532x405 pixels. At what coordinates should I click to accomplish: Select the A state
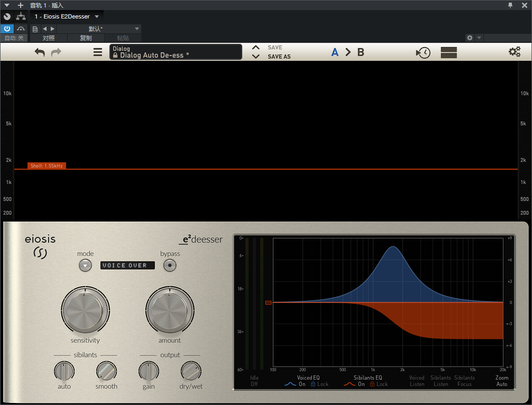[335, 52]
